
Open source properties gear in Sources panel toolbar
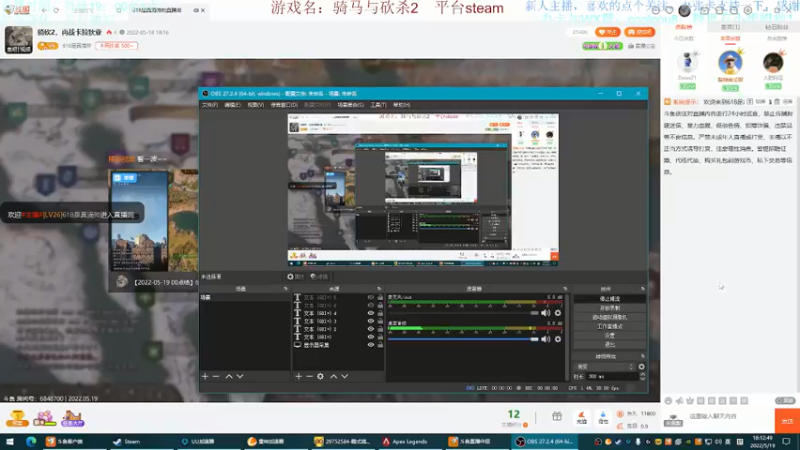320,377
